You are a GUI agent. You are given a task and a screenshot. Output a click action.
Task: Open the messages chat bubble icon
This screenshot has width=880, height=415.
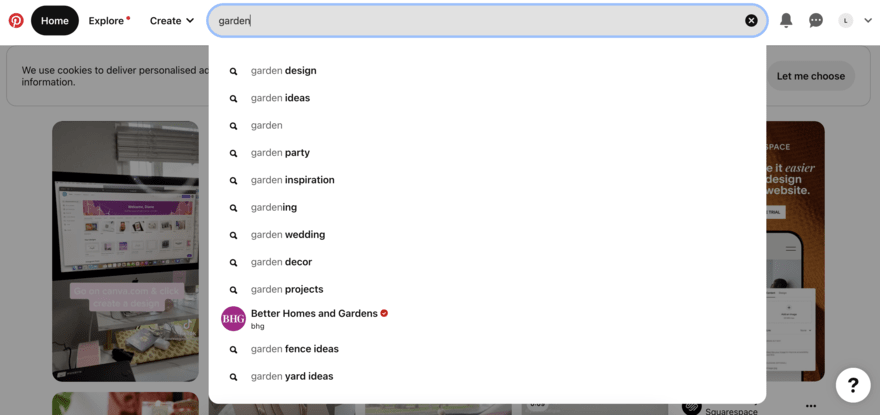point(816,20)
